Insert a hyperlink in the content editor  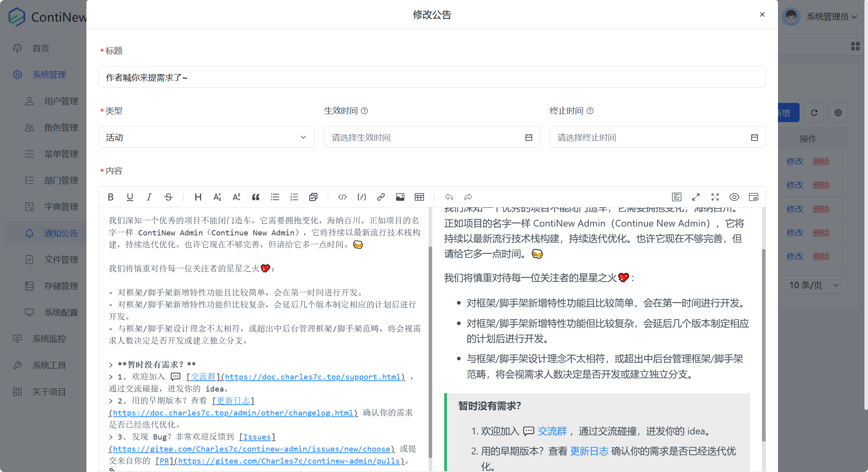pos(381,197)
